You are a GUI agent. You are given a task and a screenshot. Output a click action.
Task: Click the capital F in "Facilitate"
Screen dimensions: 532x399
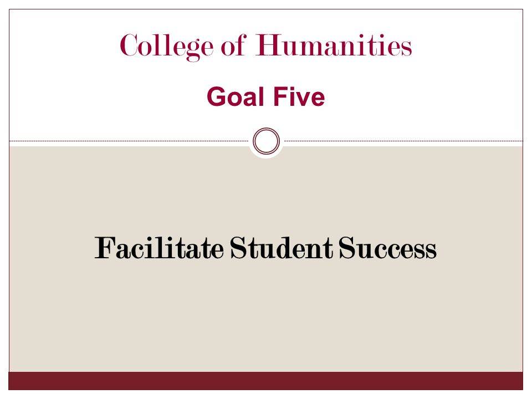pyautogui.click(x=105, y=247)
